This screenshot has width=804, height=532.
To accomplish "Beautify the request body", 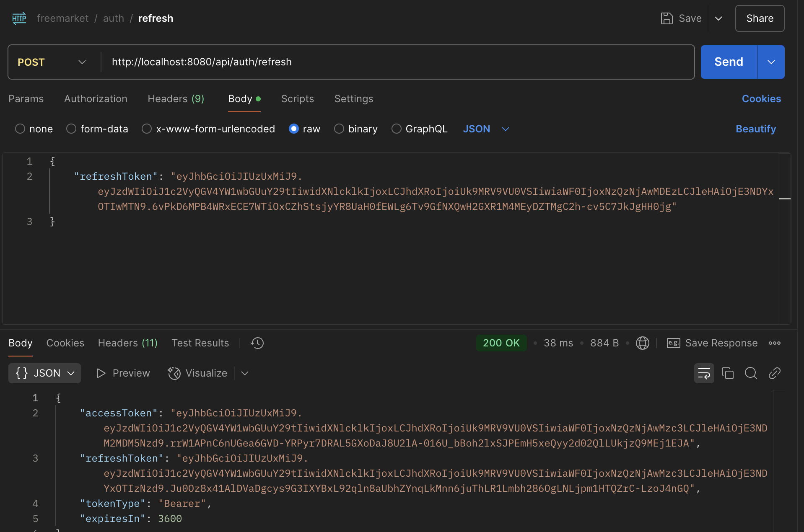I will pos(756,129).
